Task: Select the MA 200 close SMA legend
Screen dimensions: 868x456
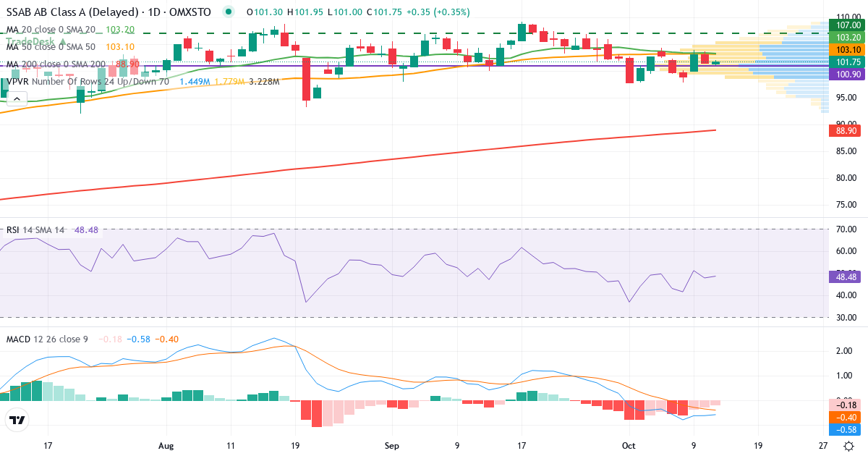Action: [x=56, y=64]
